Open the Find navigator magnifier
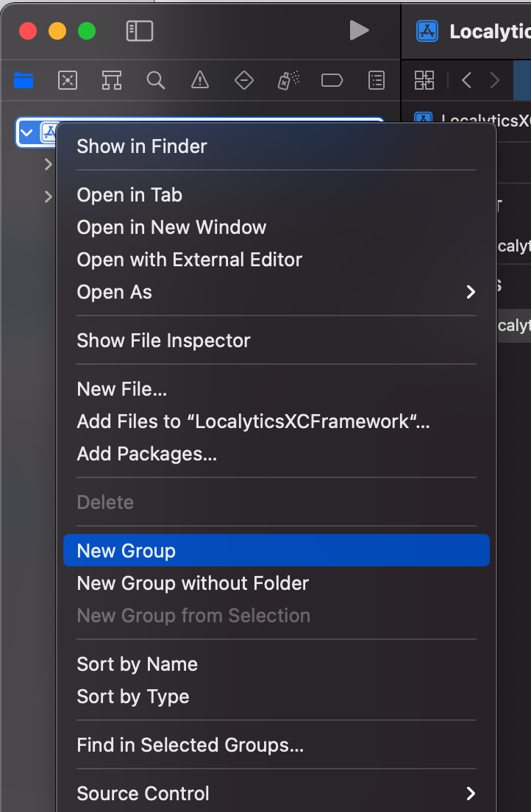 (x=156, y=80)
